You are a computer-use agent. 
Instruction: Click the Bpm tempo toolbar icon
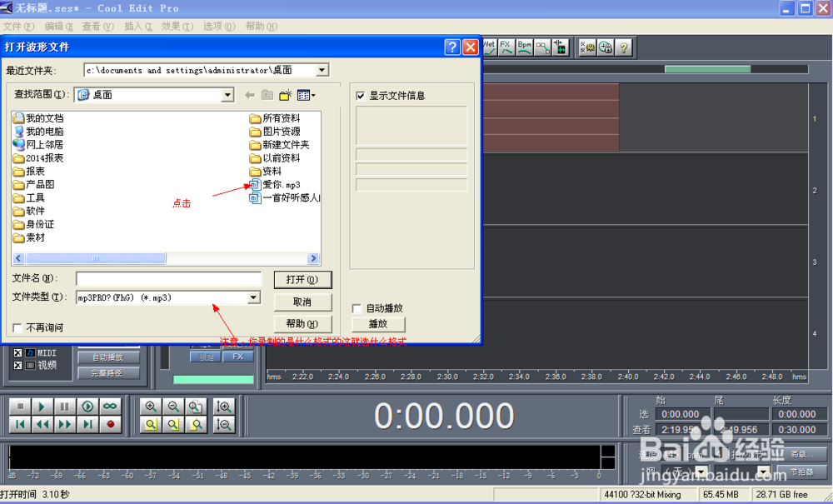[526, 47]
